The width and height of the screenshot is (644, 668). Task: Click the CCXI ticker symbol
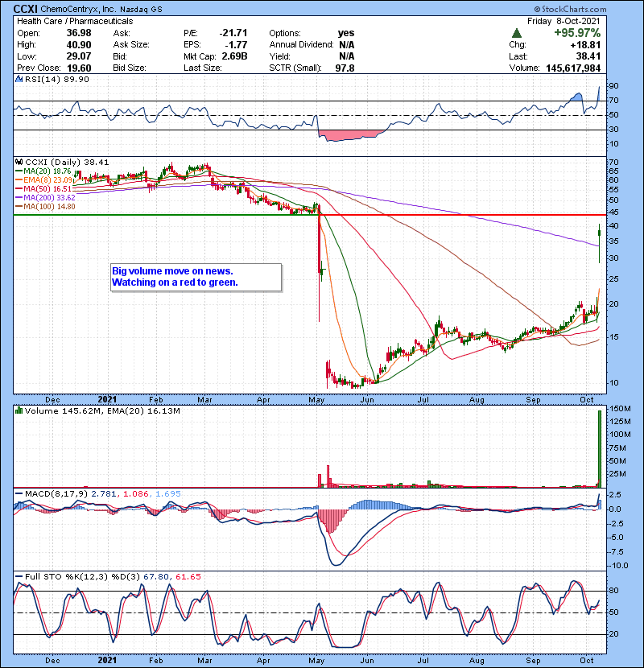[x=25, y=9]
